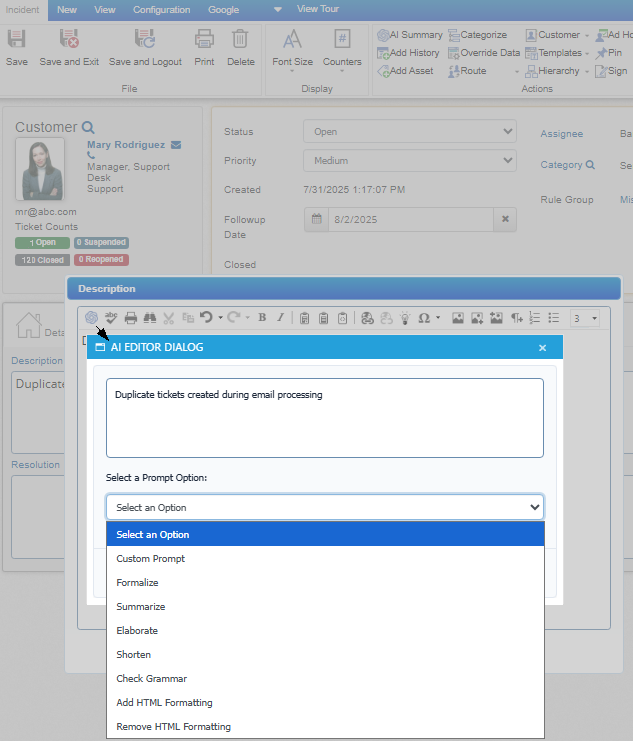Select Check Grammar in the prompt list
Viewport: 633px width, 741px height.
(x=151, y=679)
